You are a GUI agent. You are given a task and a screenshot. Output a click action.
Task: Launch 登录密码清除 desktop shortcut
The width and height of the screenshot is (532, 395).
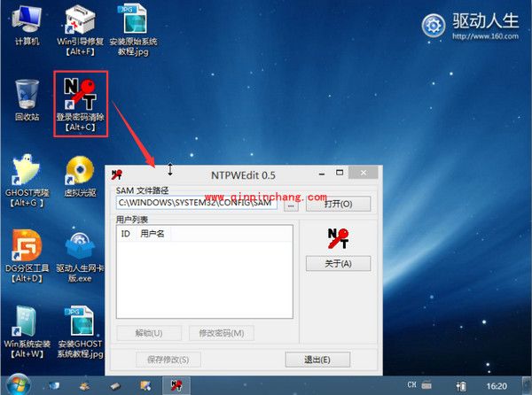click(x=81, y=105)
